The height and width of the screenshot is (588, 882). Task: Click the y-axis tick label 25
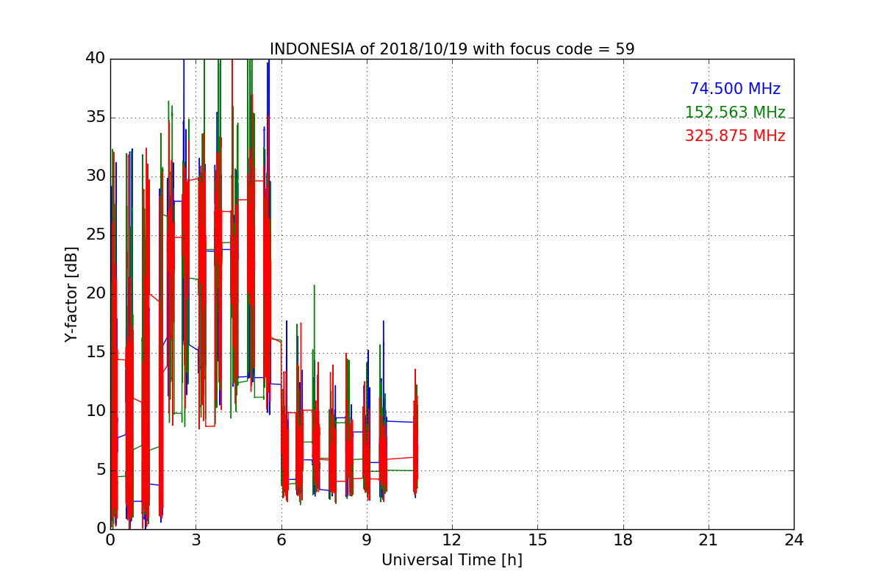(96, 235)
